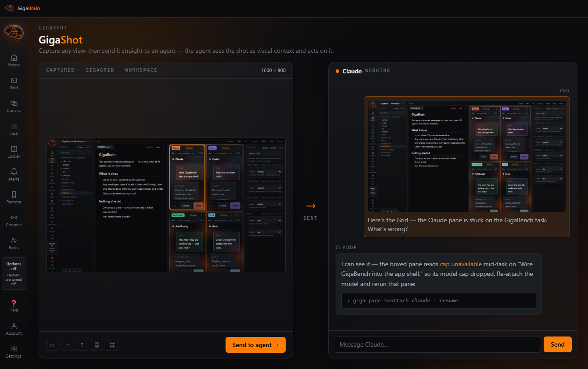
Task: Toggle the Updates off card in the sidebar
Action: 14,274
